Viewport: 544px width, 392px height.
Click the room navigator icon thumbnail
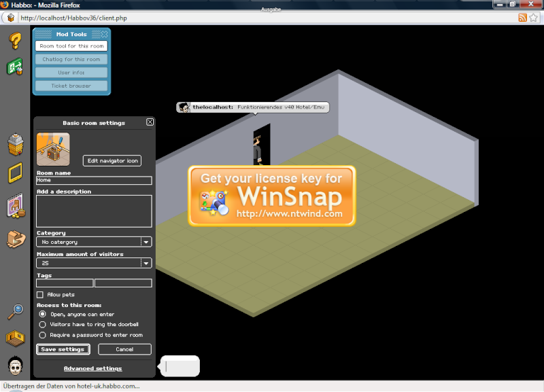[x=53, y=149]
